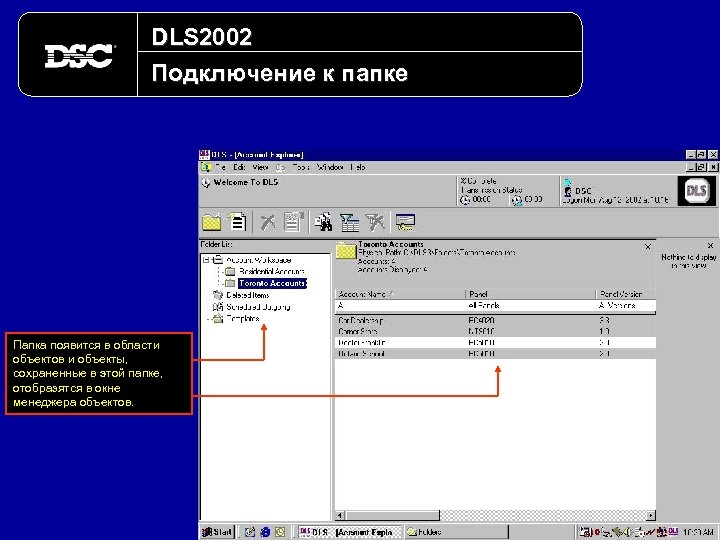Close the Toronto Accounts info header pane
720x540 pixels.
pos(648,247)
